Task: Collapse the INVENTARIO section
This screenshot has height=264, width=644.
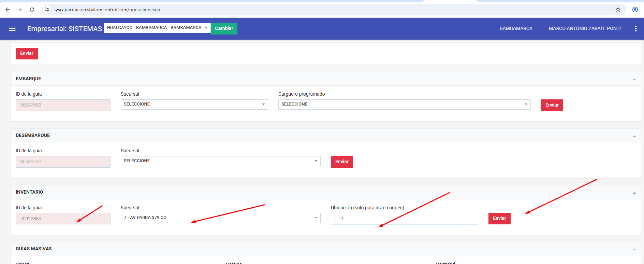Action: click(x=634, y=193)
